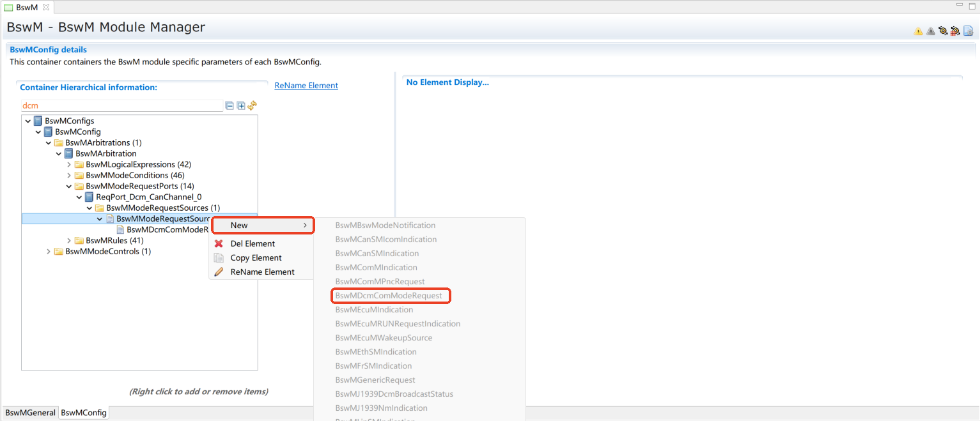The image size is (980, 421).
Task: Click the document with gear icon
Action: point(968,31)
